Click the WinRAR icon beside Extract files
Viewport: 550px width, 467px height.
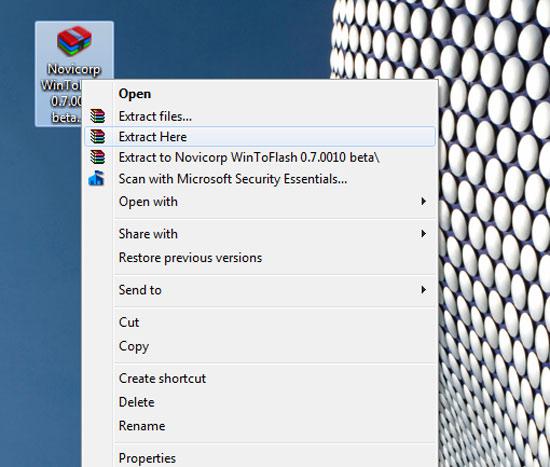point(97,116)
